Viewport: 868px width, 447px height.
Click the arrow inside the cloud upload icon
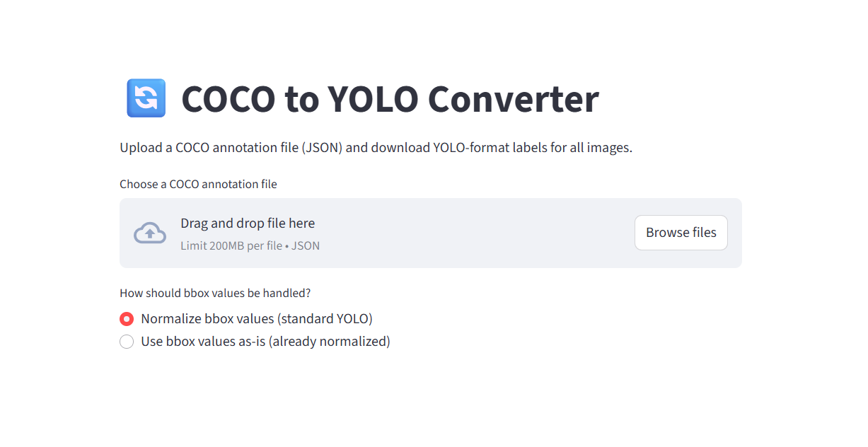[149, 233]
